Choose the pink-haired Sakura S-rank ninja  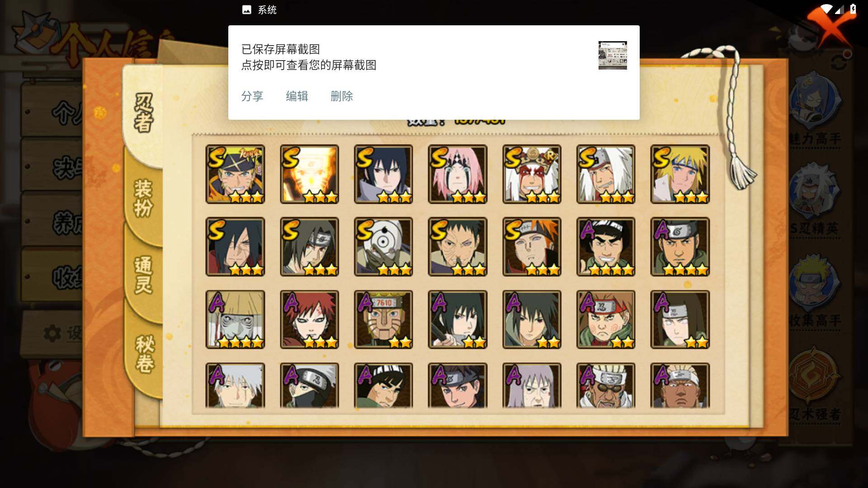[x=458, y=174]
